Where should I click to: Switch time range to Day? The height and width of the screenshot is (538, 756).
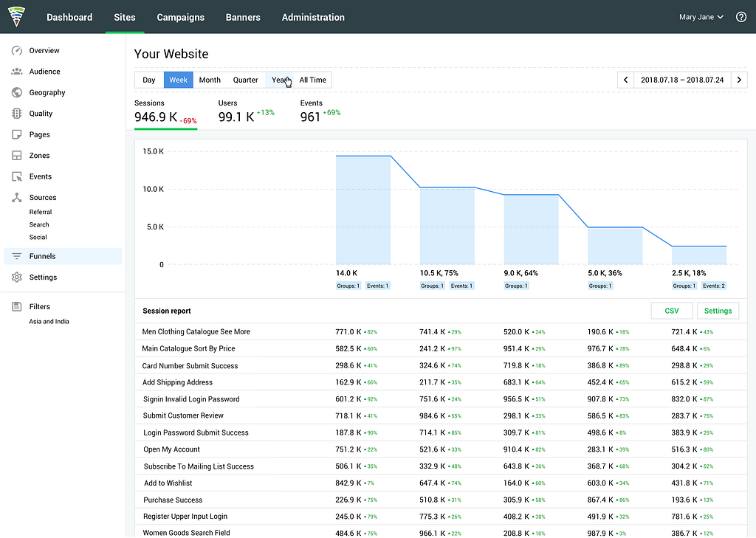tap(149, 80)
